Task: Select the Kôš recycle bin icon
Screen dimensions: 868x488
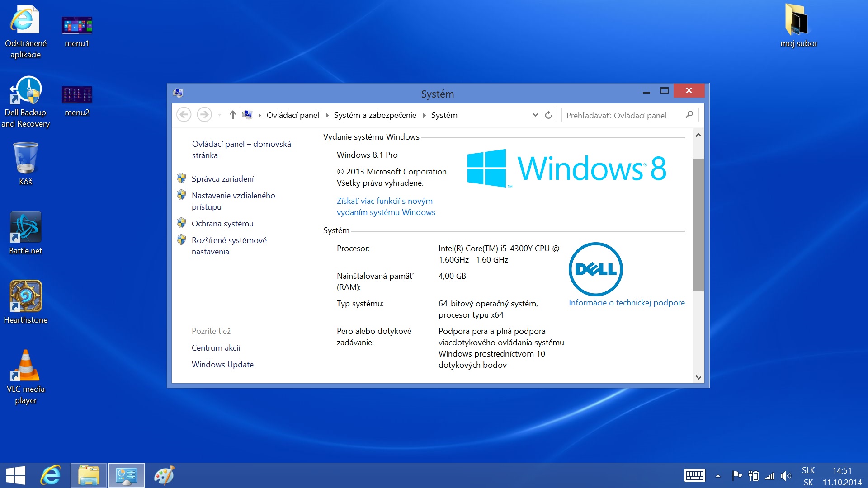Action: click(25, 164)
